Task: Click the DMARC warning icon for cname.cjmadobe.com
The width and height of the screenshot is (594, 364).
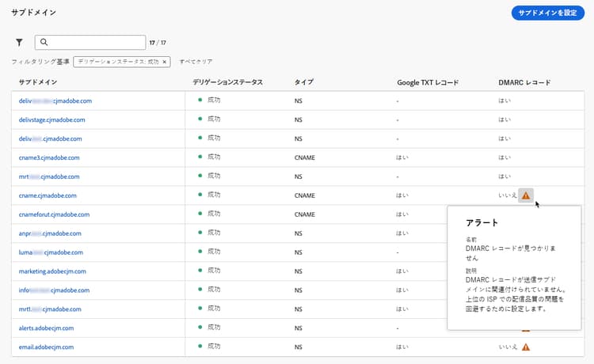Action: pos(526,195)
